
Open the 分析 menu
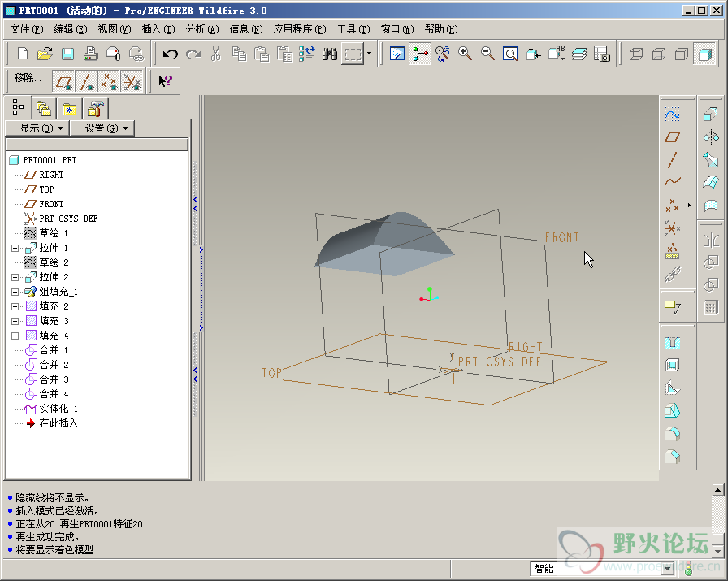[202, 29]
